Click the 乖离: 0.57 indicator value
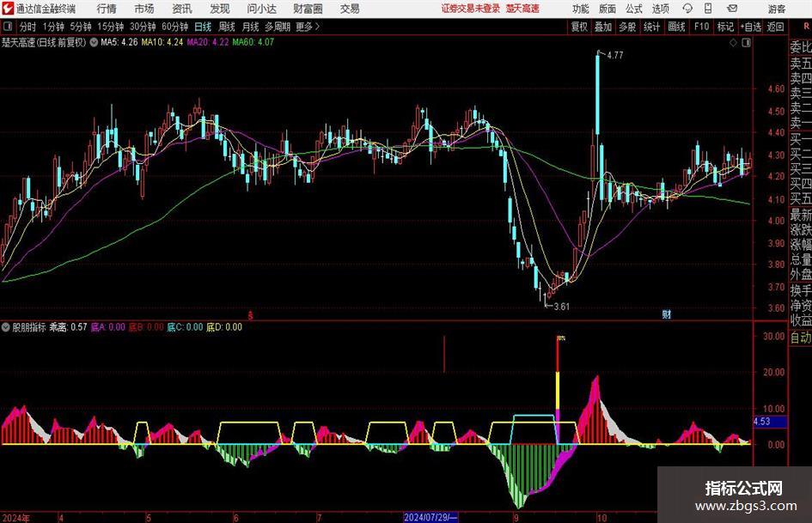 pos(69,327)
